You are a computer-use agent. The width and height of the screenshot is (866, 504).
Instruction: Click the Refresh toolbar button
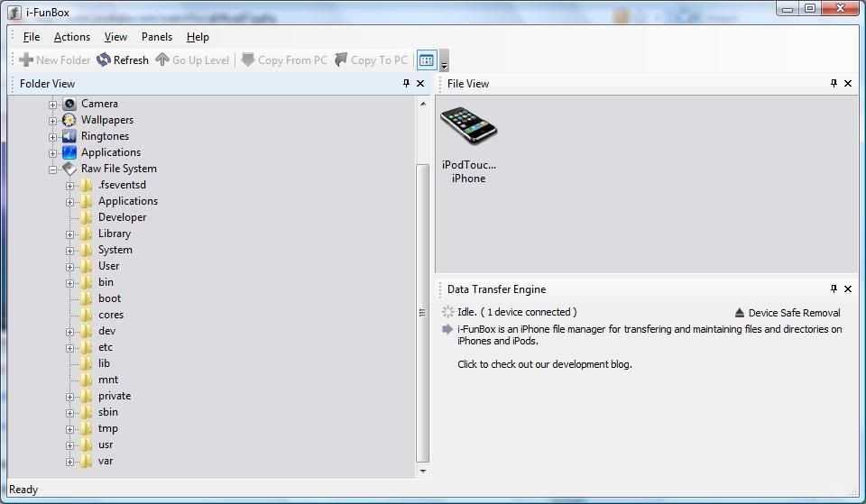pyautogui.click(x=123, y=60)
